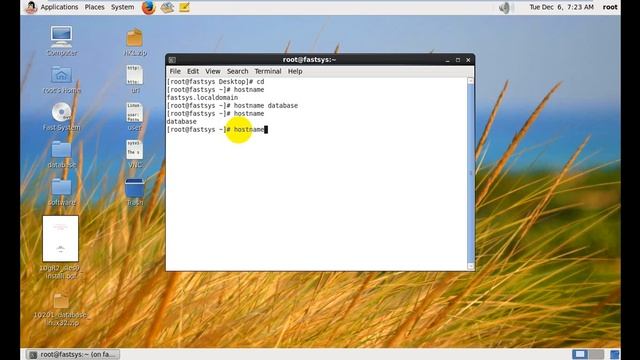Open the mail launcher icon in panel
This screenshot has width=640, height=360.
click(167, 7)
